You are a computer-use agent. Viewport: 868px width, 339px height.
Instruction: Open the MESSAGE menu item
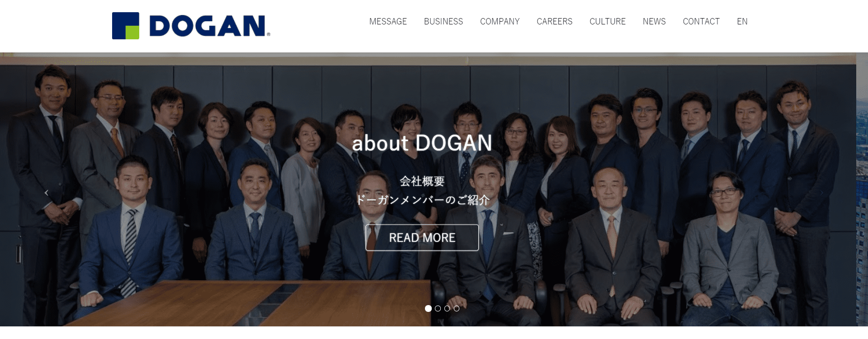point(388,21)
